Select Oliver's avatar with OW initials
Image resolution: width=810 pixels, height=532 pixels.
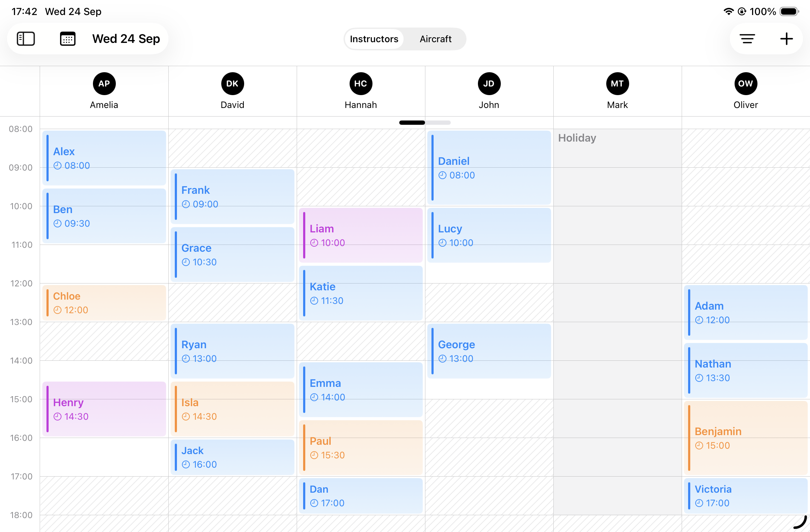746,83
